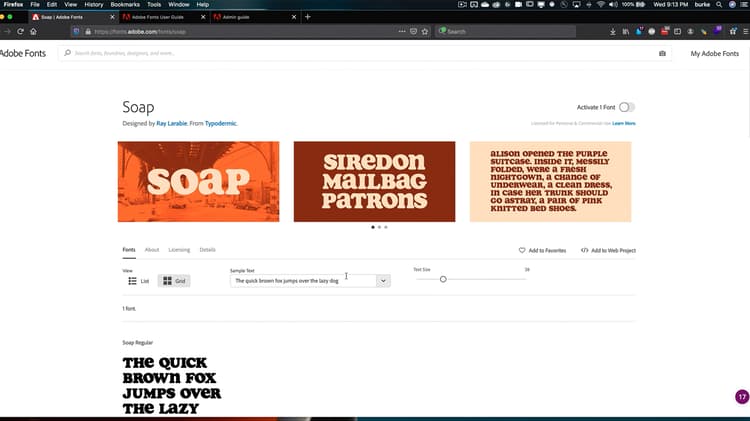Open the Siredon Mailbag Patrons image

(375, 182)
